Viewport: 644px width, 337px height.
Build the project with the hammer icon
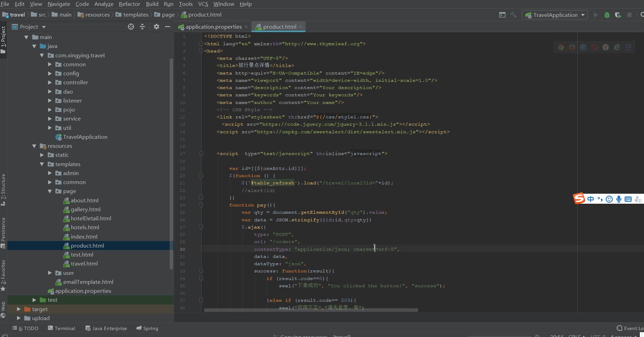[513, 15]
